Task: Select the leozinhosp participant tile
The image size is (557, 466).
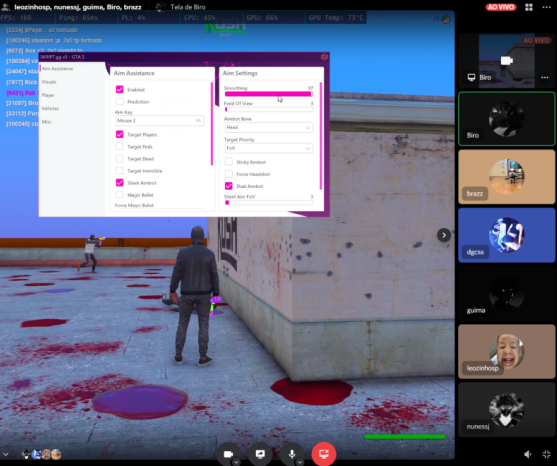Action: [x=507, y=351]
